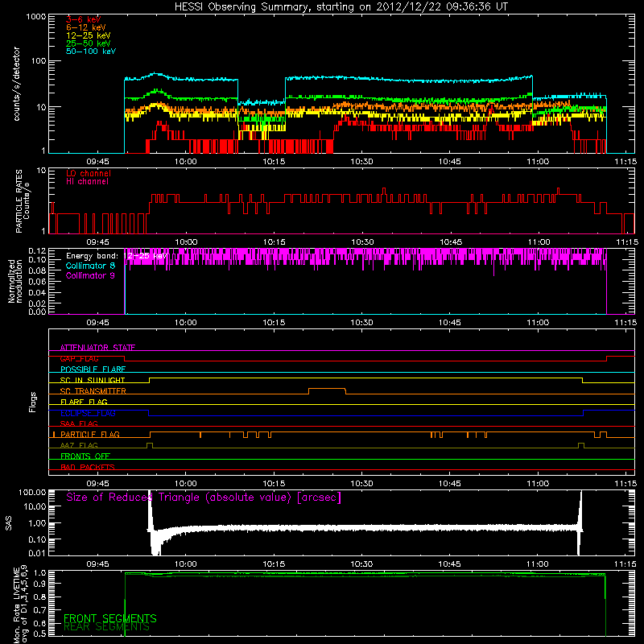Click the 1000 tick label on counts axis
The image size is (644, 644).
tap(36, 17)
